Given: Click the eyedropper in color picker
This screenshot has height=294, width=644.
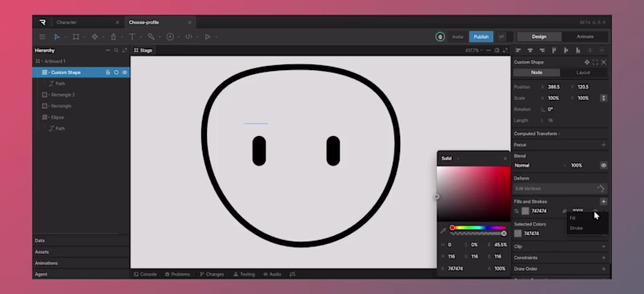Looking at the screenshot, I should tap(444, 230).
